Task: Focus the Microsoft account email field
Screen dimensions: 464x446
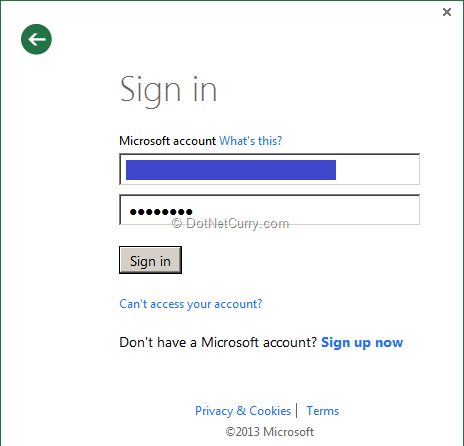Action: (x=269, y=169)
